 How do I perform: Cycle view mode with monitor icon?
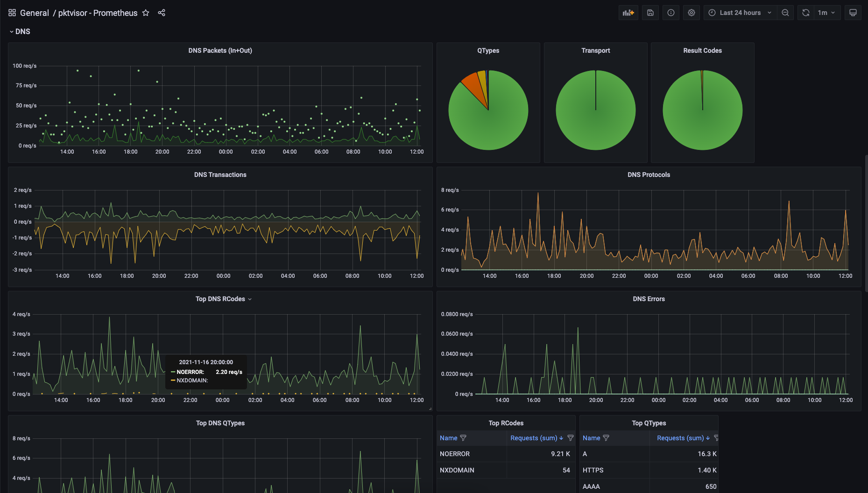[853, 13]
